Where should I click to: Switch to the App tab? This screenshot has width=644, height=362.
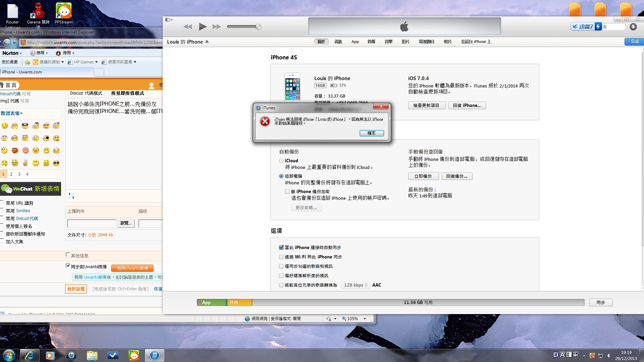click(355, 42)
